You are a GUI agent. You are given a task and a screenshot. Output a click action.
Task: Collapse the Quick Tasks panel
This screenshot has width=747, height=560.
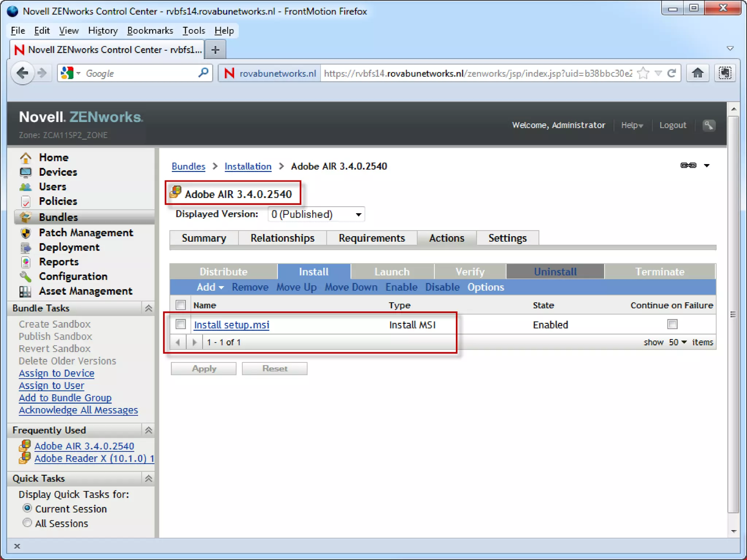coord(148,478)
